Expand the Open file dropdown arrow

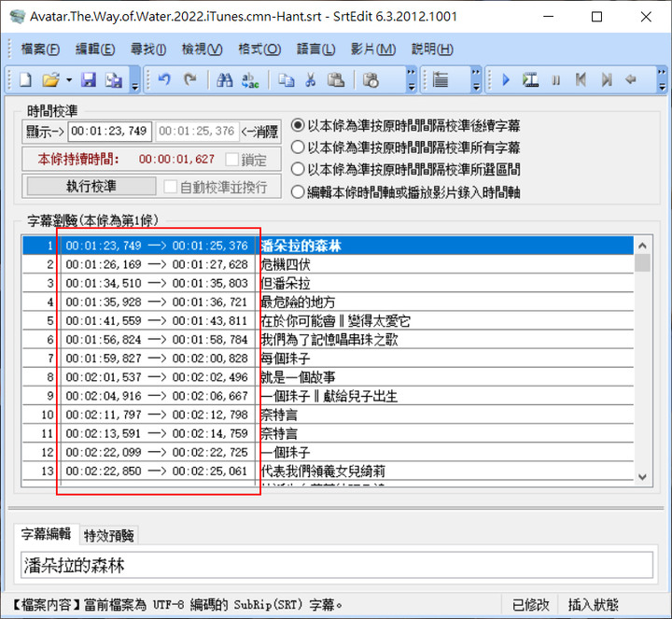point(69,79)
